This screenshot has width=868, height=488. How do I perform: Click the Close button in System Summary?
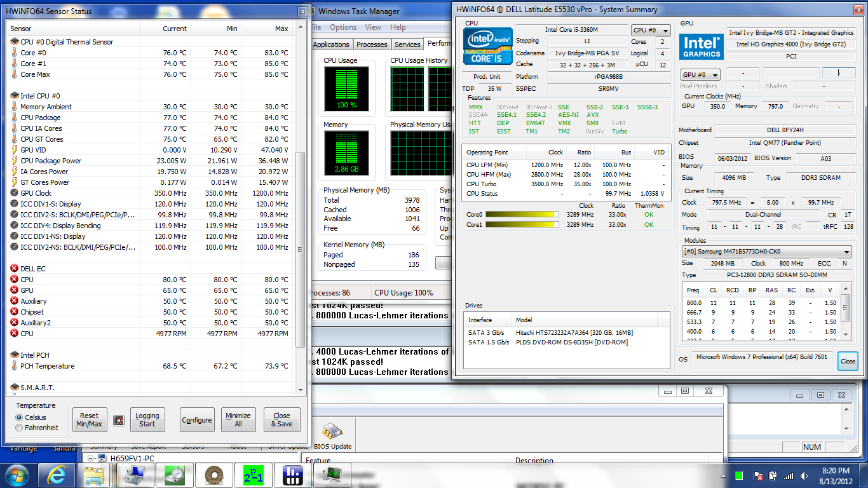[848, 361]
